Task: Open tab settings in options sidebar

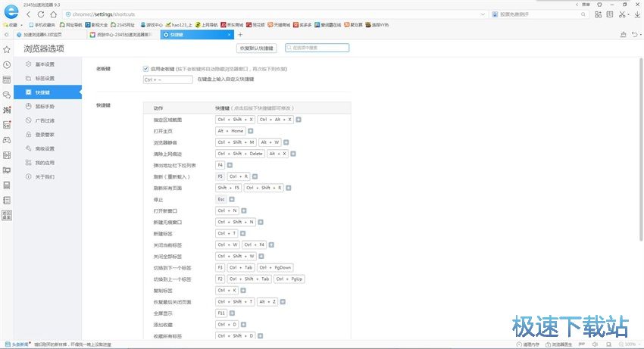Action: click(48, 78)
